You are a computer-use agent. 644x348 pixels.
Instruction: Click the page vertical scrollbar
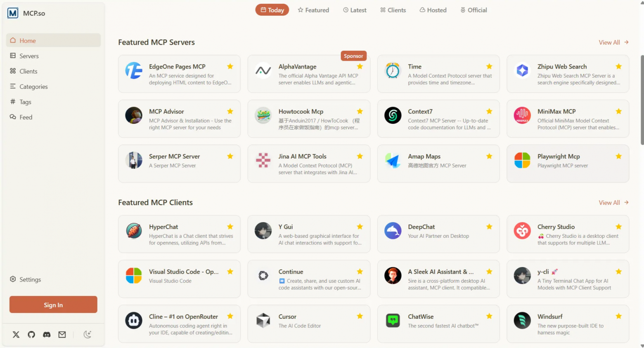(642, 100)
